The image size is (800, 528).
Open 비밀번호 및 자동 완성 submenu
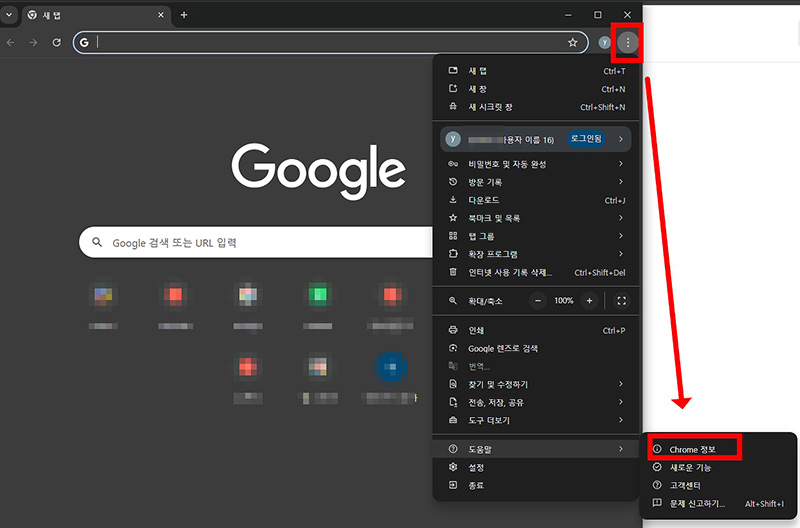click(x=536, y=164)
